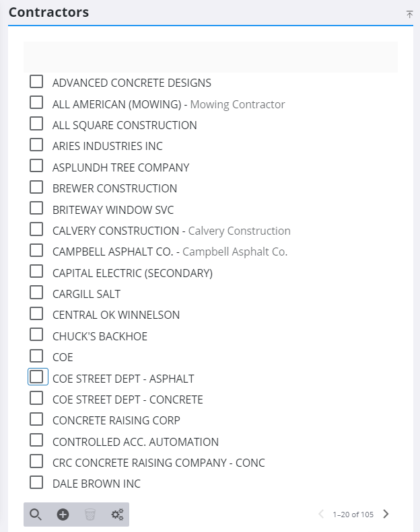Viewport: 420px width, 532px height.
Task: Mark the CAPITAL ELECTRIC (SECONDARY) checkbox
Action: pos(36,272)
